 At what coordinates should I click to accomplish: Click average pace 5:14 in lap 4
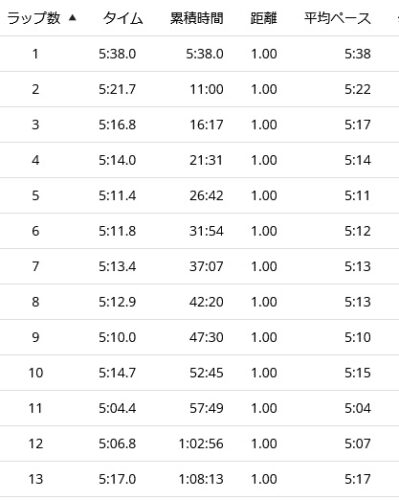click(x=357, y=160)
